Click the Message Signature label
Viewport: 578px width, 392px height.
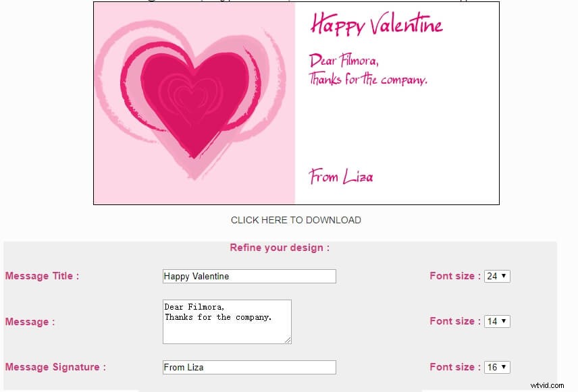54,367
